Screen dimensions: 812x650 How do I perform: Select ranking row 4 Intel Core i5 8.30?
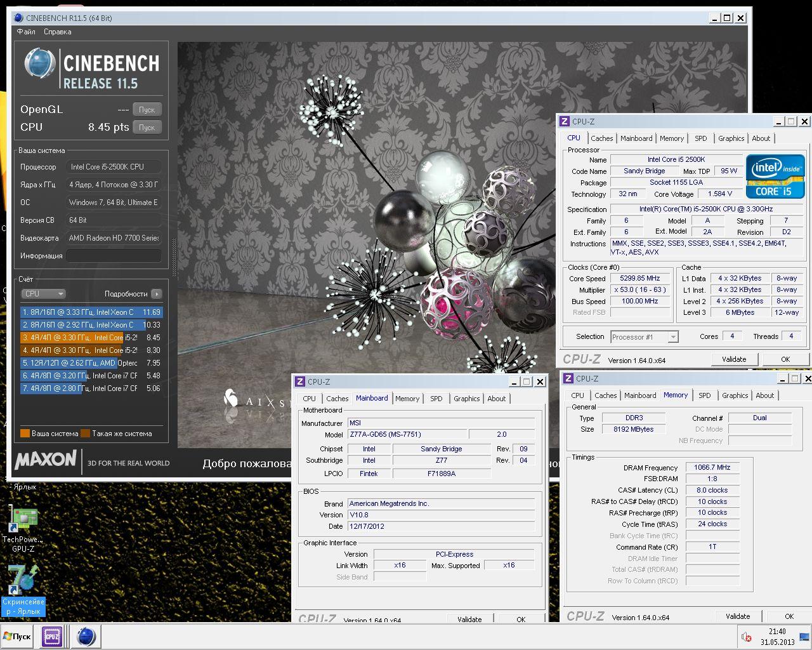91,350
